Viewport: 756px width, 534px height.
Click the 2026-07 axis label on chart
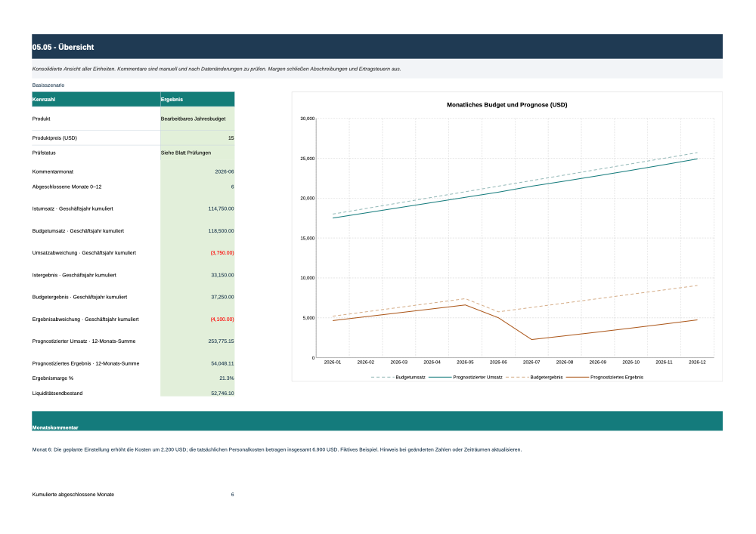point(531,362)
